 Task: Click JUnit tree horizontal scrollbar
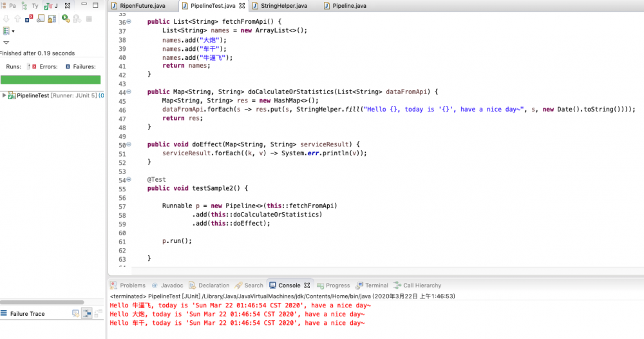[42, 302]
